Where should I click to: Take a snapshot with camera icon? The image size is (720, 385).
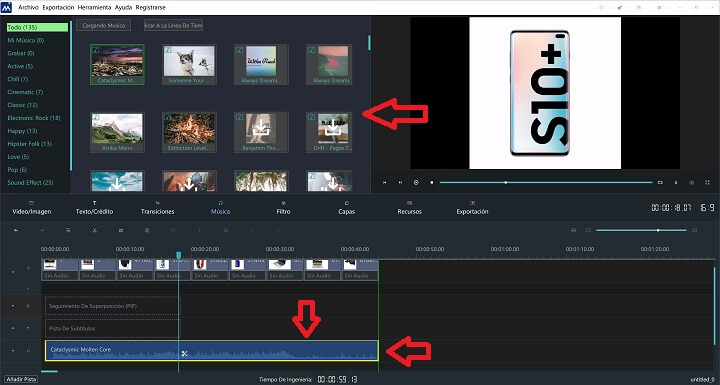pyautogui.click(x=692, y=182)
